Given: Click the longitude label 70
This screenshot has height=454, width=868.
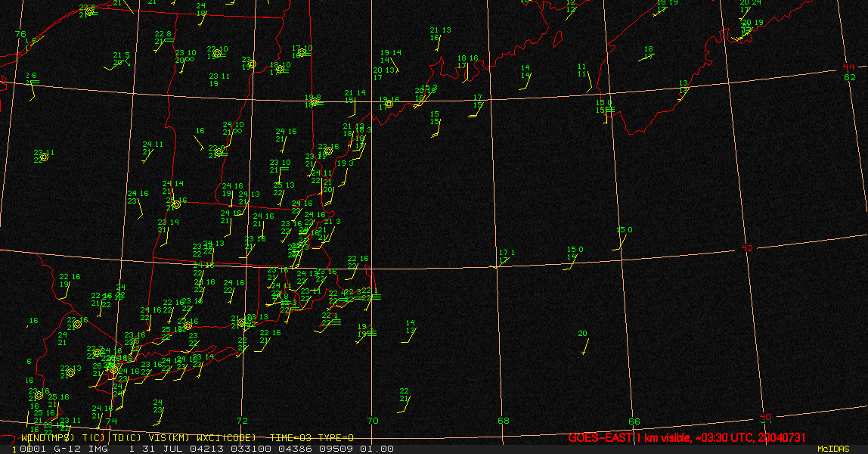Looking at the screenshot, I should (x=373, y=421).
